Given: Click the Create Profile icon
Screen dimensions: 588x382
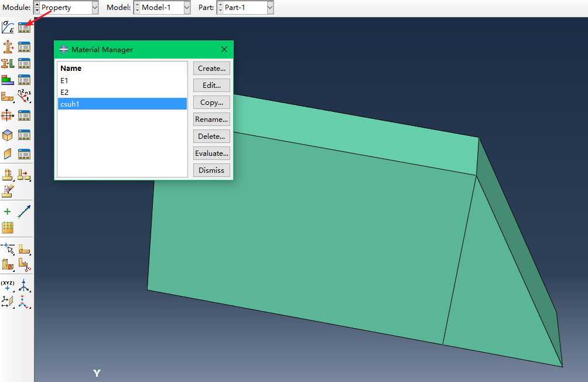Looking at the screenshot, I should click(x=8, y=115).
